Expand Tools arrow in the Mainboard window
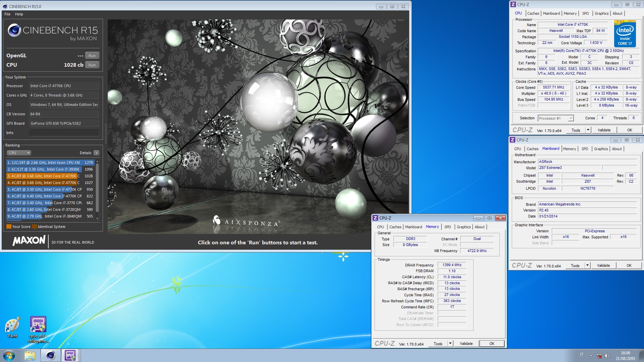 (x=587, y=266)
